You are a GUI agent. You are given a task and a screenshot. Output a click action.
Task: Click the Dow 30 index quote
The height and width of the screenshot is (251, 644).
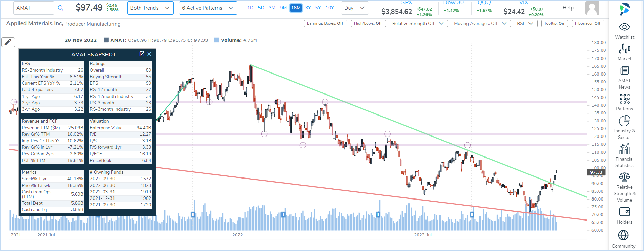[453, 7]
